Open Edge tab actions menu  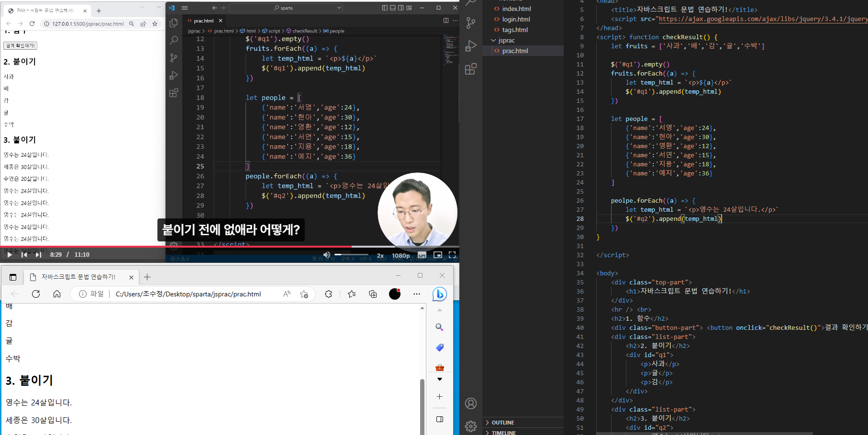click(x=13, y=277)
